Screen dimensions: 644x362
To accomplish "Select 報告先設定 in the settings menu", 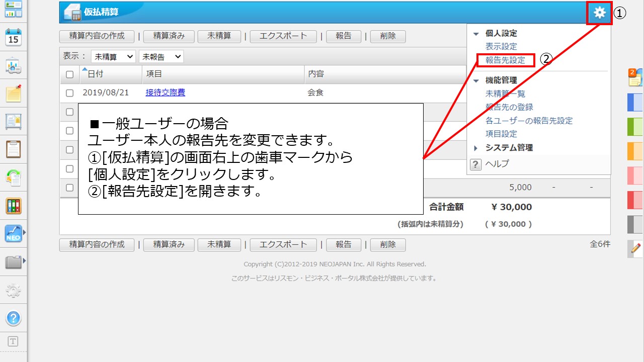I will point(505,60).
